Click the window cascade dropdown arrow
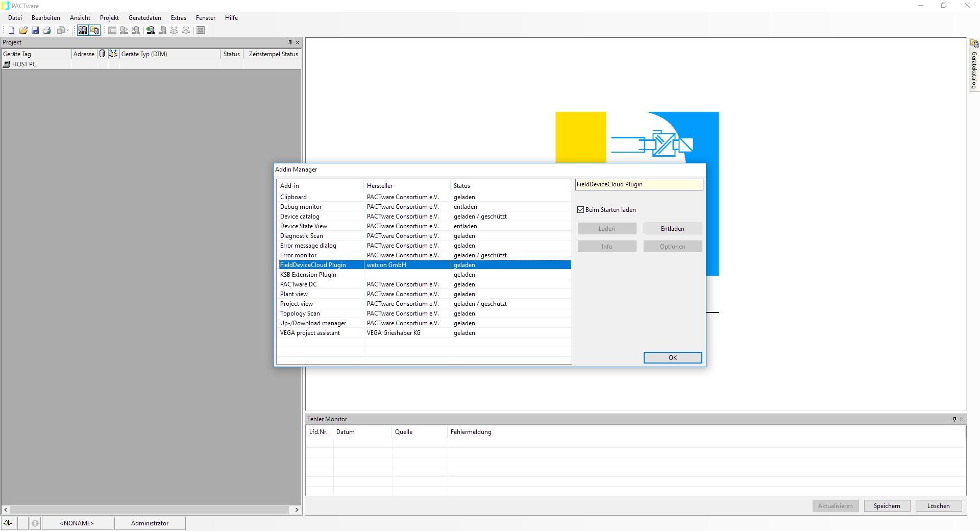This screenshot has width=980, height=531. (x=67, y=30)
